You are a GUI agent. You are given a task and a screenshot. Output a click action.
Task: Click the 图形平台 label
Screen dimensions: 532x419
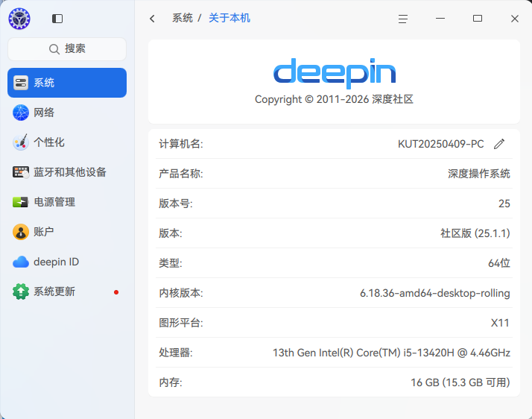pos(181,323)
